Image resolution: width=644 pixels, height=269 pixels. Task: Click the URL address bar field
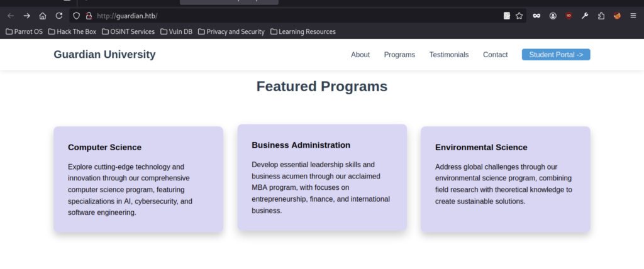[283, 16]
